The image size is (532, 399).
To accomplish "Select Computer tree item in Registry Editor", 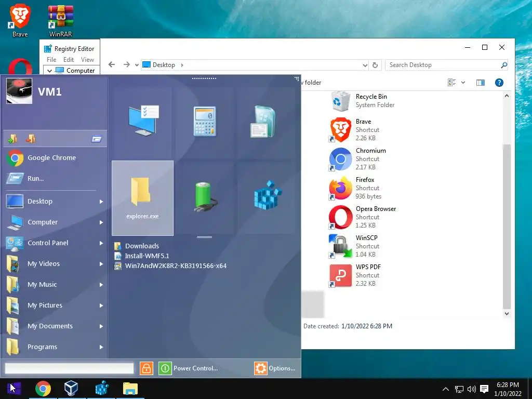I will (x=81, y=71).
